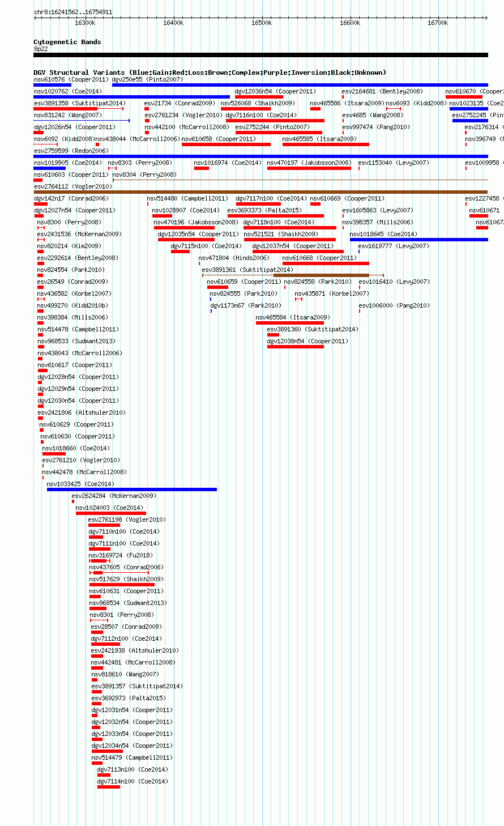Select esv2624284 (McKernan2009) label

(x=114, y=496)
